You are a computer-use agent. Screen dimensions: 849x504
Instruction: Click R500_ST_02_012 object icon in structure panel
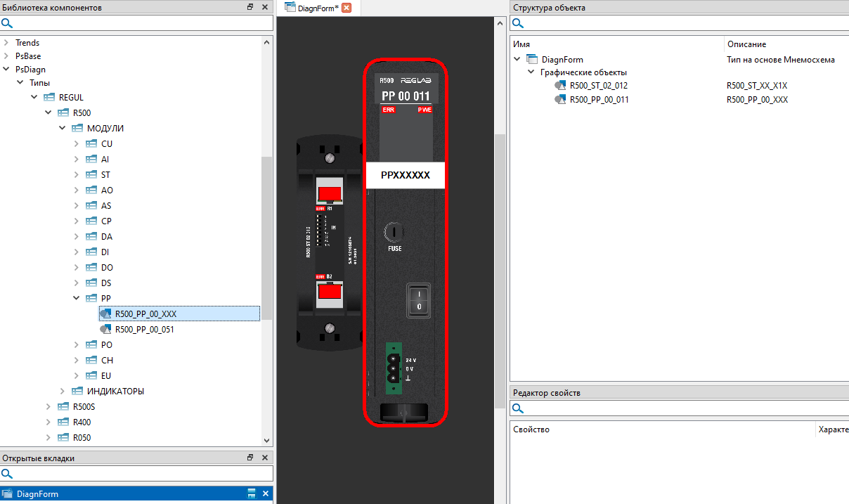(560, 85)
